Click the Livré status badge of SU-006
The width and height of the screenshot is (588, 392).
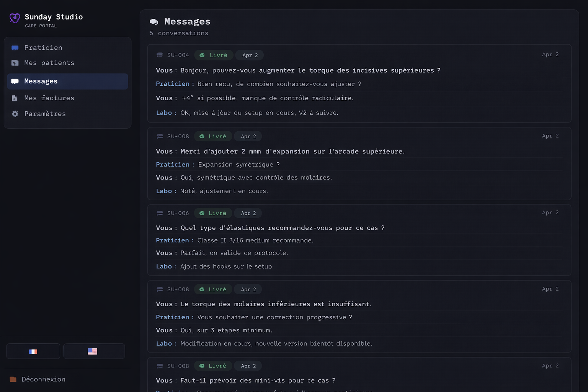pyautogui.click(x=213, y=213)
